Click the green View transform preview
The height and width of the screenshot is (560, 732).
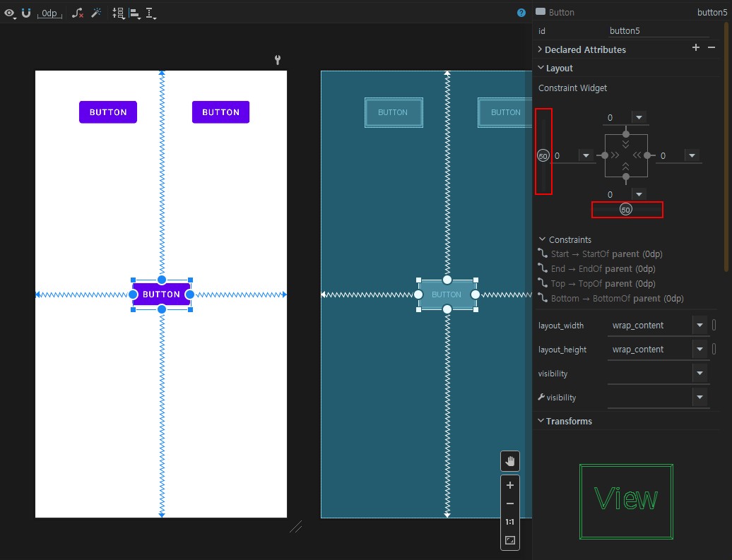[x=626, y=501]
